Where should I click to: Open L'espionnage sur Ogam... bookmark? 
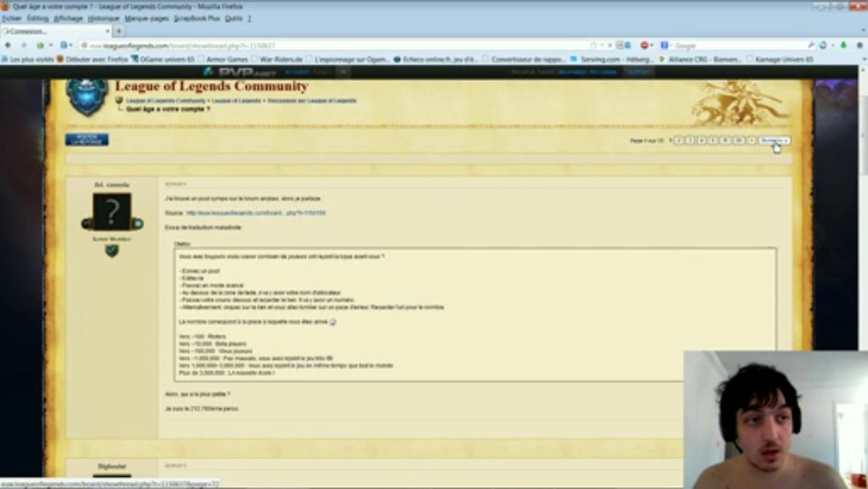(347, 60)
